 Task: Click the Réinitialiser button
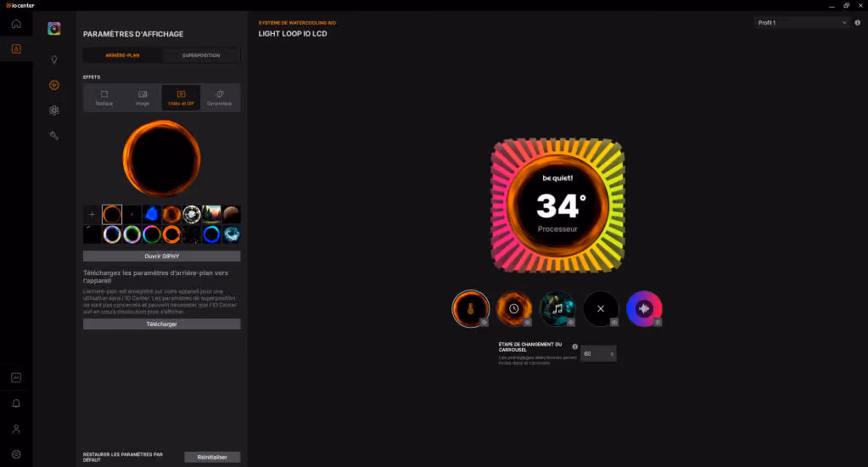pyautogui.click(x=212, y=457)
